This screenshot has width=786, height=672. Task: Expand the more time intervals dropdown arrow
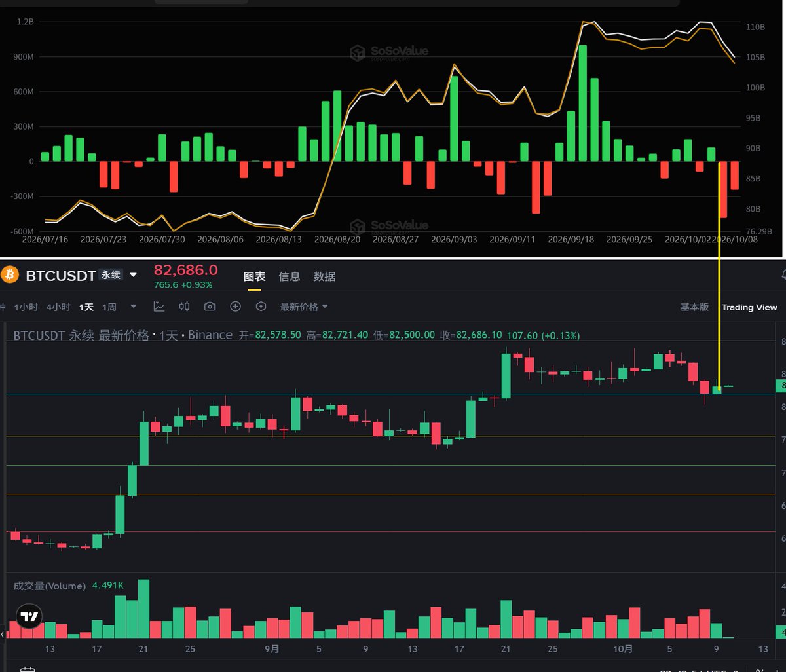(x=134, y=306)
